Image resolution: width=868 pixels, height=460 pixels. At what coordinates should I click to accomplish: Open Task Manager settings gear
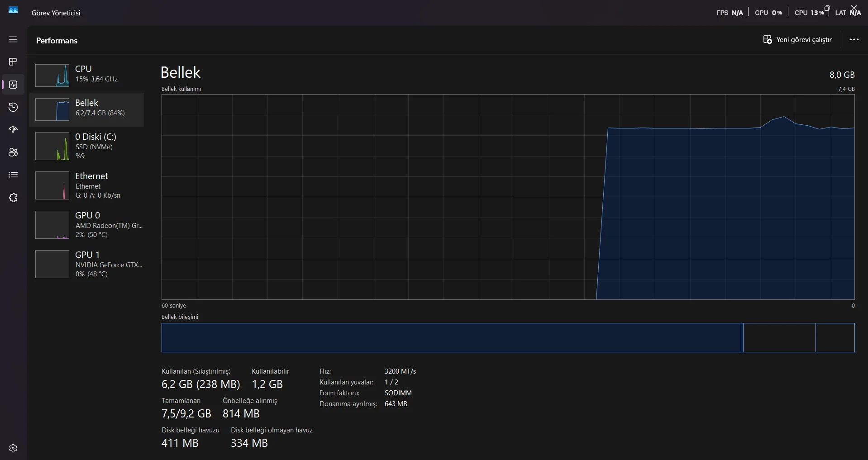click(x=13, y=448)
